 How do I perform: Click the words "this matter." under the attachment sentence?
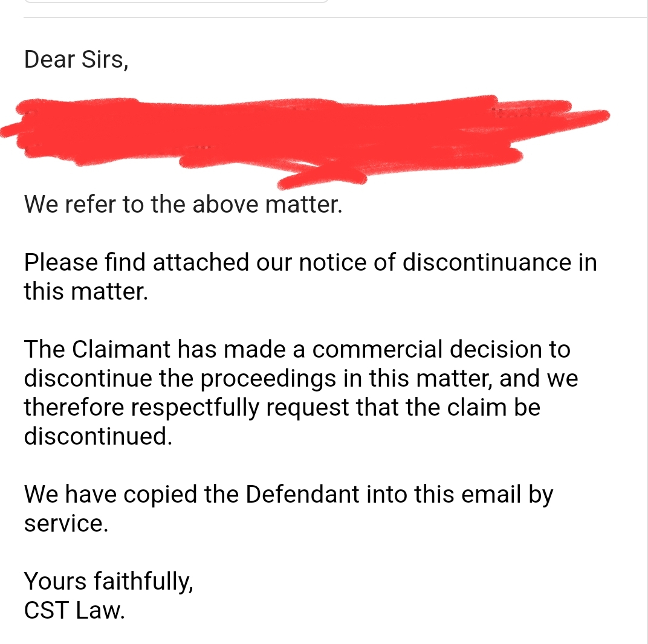pyautogui.click(x=86, y=291)
